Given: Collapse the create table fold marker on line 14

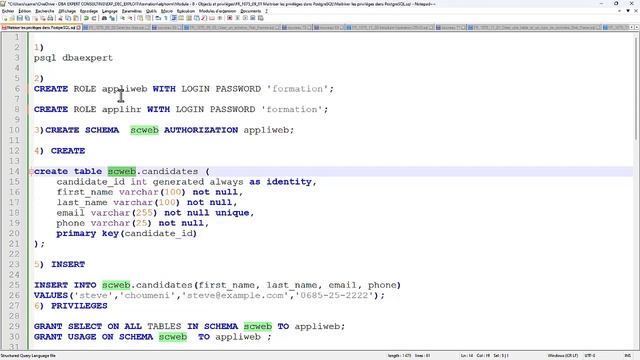Looking at the screenshot, I should click(31, 171).
